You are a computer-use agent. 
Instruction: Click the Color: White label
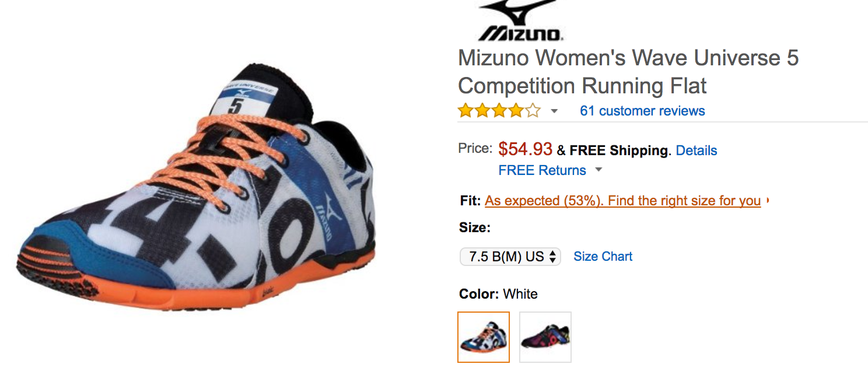pos(498,294)
